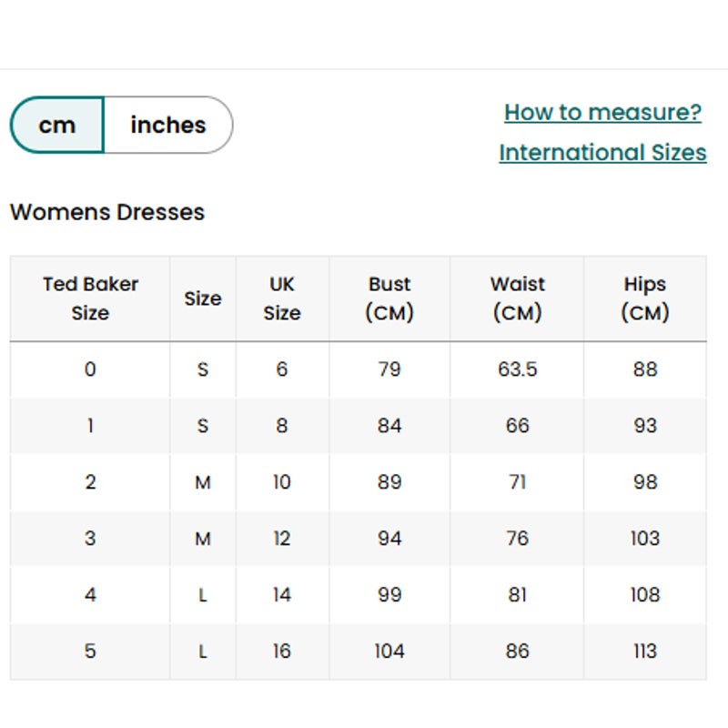This screenshot has width=728, height=728.
Task: Select the hips value 98
Action: coord(645,482)
